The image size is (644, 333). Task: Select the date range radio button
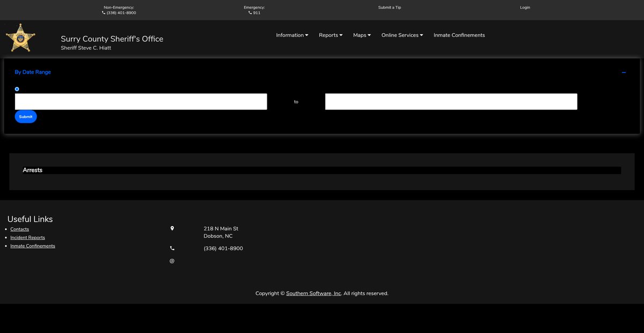click(17, 89)
